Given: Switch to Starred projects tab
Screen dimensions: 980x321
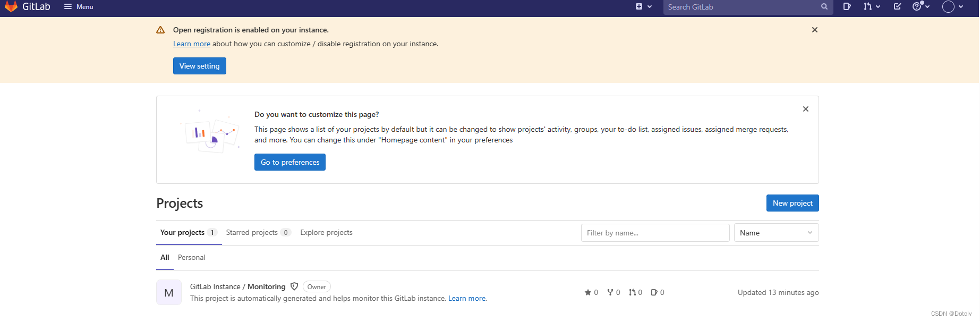Looking at the screenshot, I should [258, 233].
